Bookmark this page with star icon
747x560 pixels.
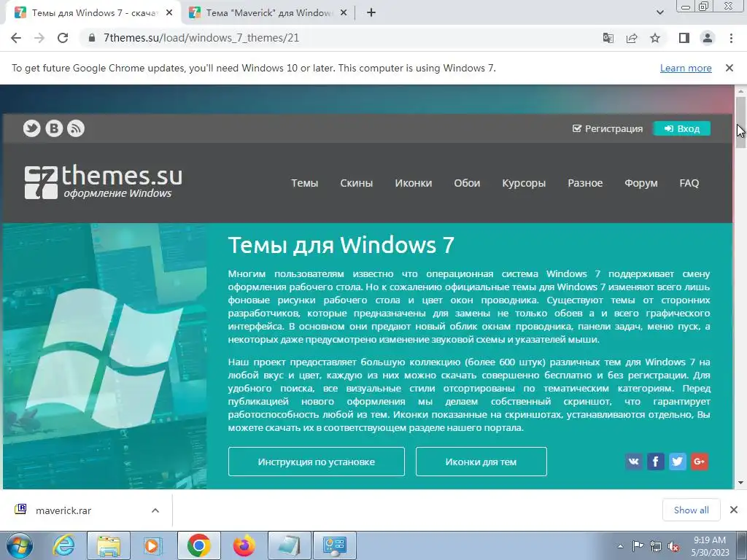tap(655, 38)
